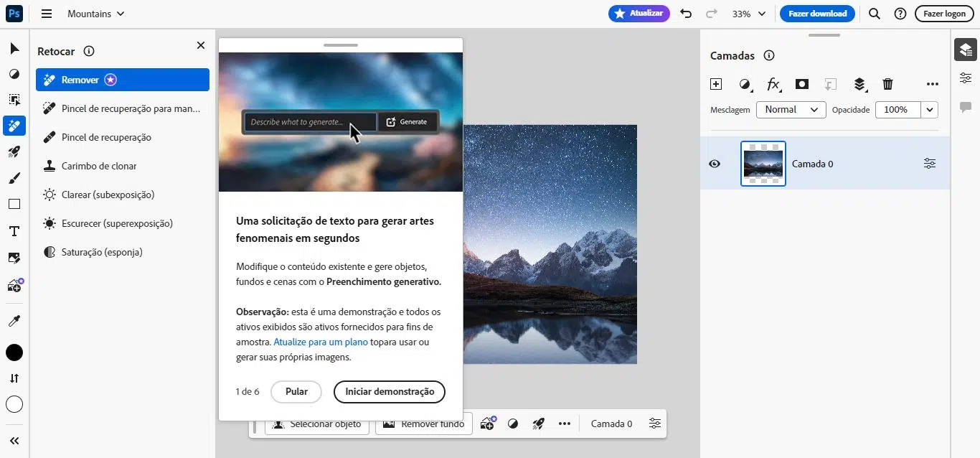This screenshot has width=980, height=458.
Task: Collapse the toolbar with the double chevron
Action: click(13, 440)
